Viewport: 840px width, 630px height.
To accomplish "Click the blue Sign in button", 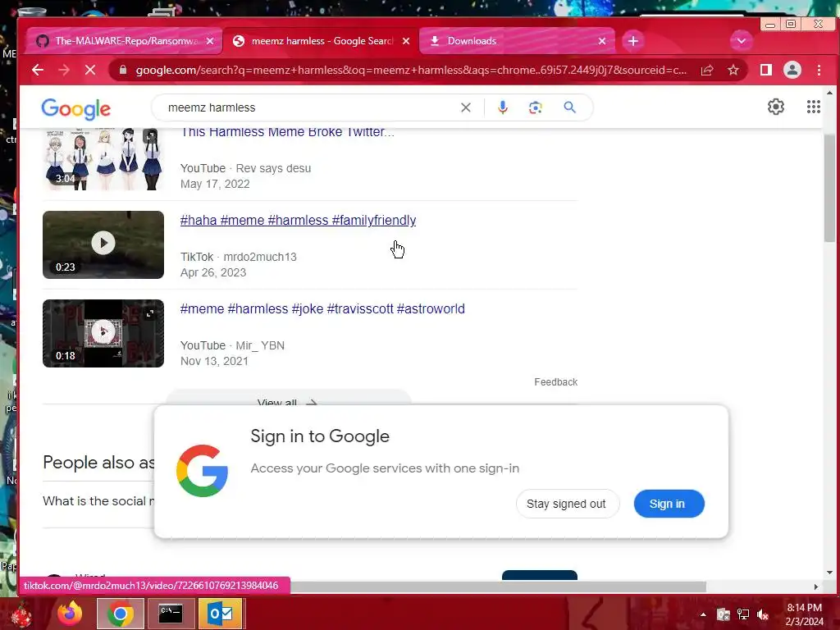I will [x=669, y=504].
